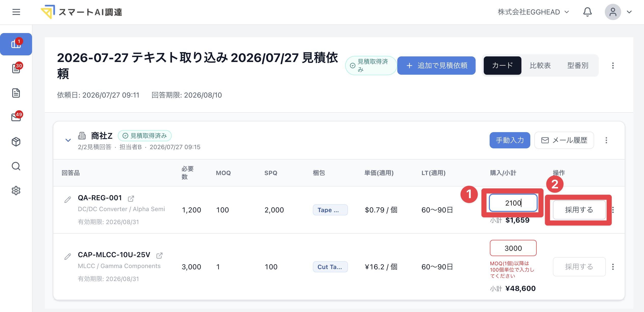This screenshot has width=644, height=312.
Task: Click the SPQ column header
Action: click(x=271, y=173)
